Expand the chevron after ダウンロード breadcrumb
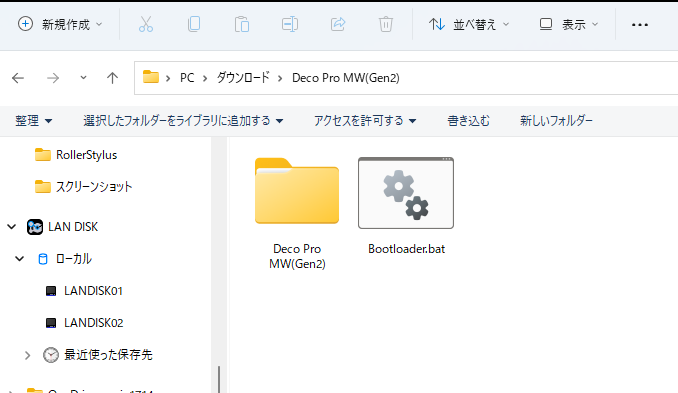 [x=280, y=78]
